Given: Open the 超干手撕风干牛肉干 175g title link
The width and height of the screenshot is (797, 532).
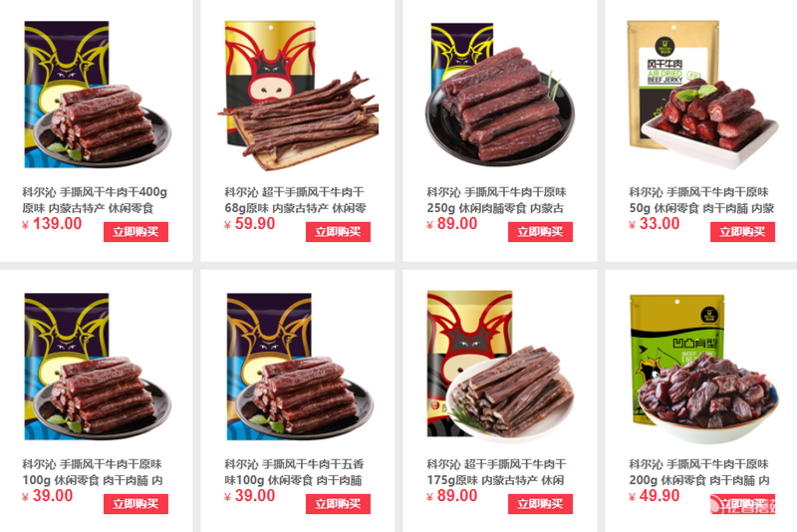Looking at the screenshot, I should pyautogui.click(x=496, y=472).
